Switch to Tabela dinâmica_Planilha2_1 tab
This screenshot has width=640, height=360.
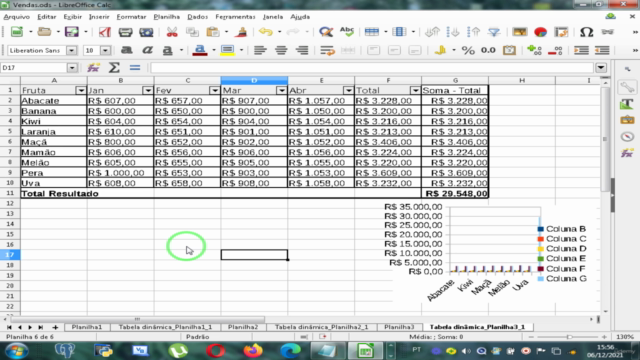[322, 327]
